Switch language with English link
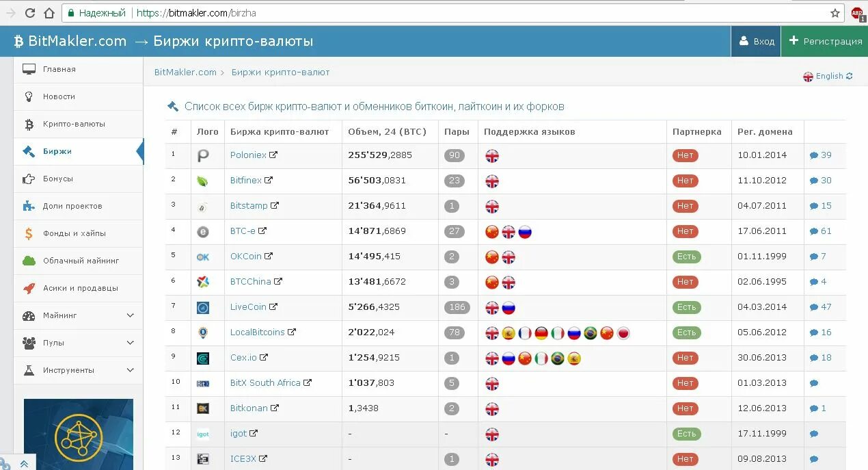 [829, 77]
